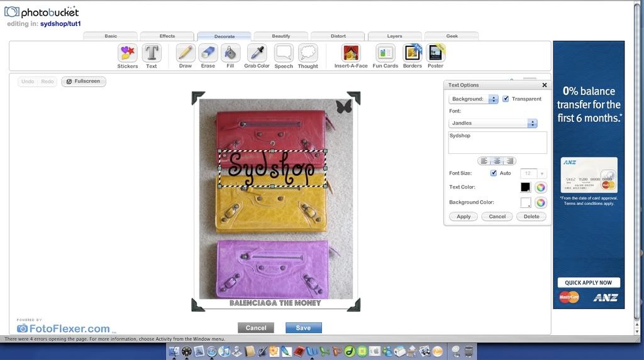Click Quick Apply Now in ANZ ad

coord(589,283)
